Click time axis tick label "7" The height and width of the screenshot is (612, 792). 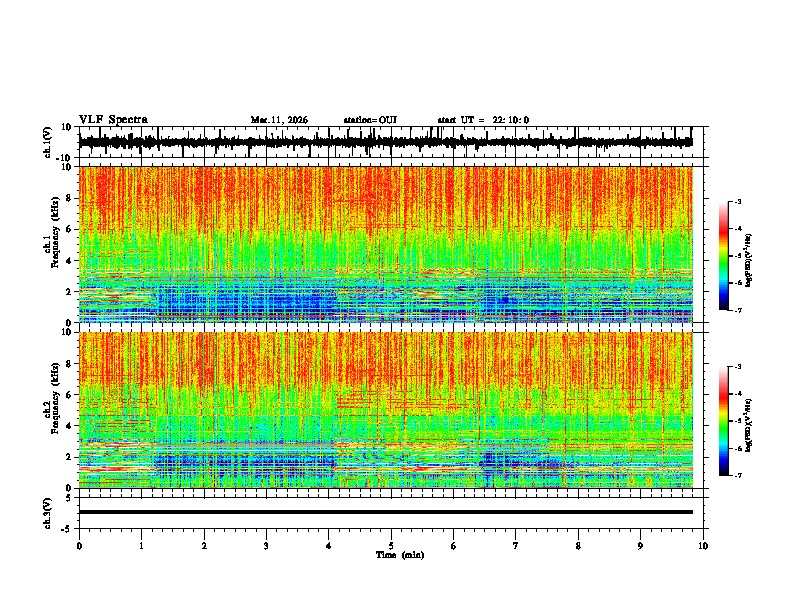(x=516, y=546)
